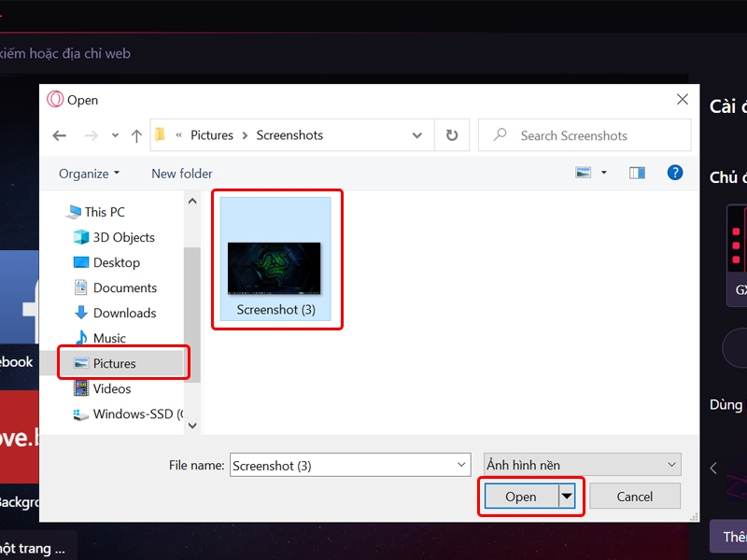Select This PC in the navigation tree
The image size is (747, 560).
(95, 212)
